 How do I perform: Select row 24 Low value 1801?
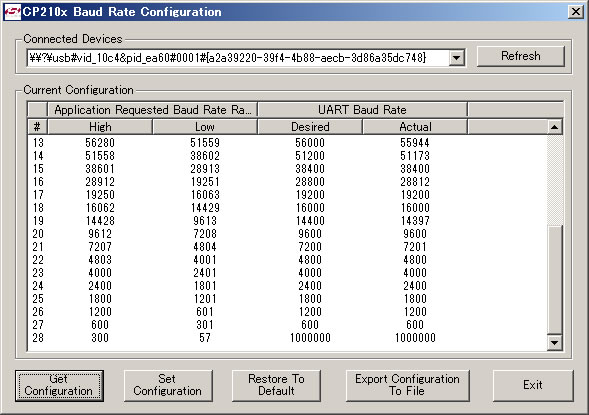(205, 286)
